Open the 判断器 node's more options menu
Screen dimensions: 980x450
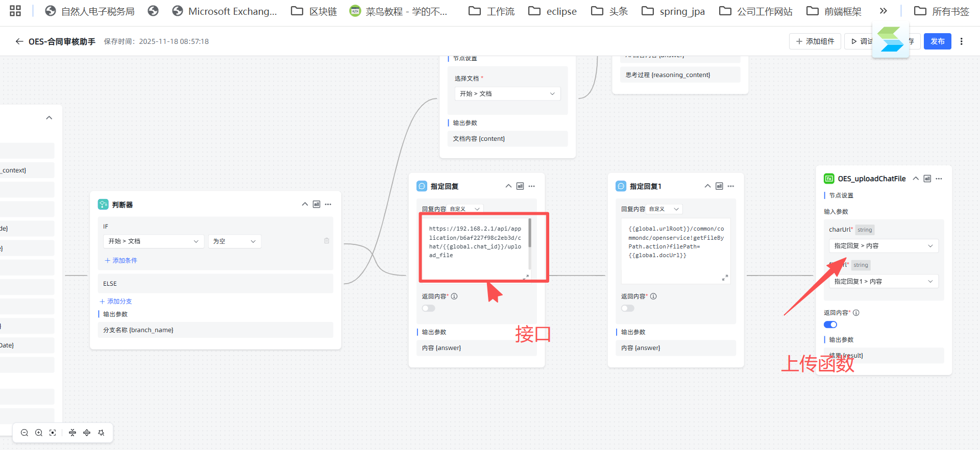[x=328, y=205]
